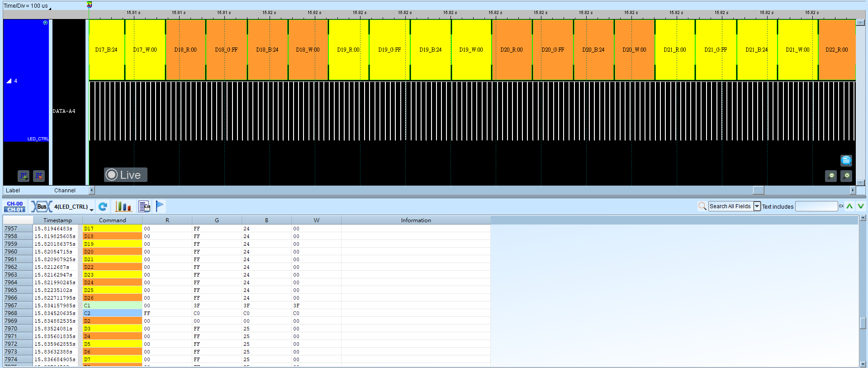
Task: Click the blue flag marker icon
Action: click(160, 206)
